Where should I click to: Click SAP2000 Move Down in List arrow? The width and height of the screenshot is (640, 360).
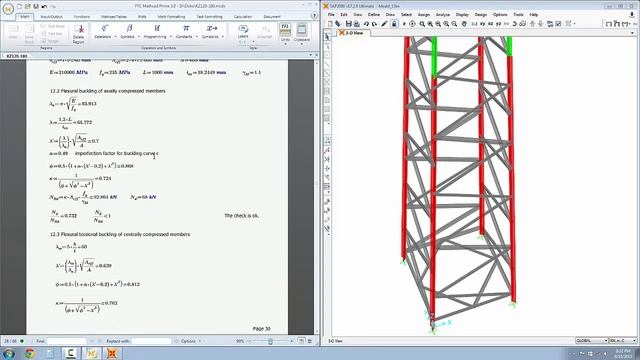(x=540, y=24)
